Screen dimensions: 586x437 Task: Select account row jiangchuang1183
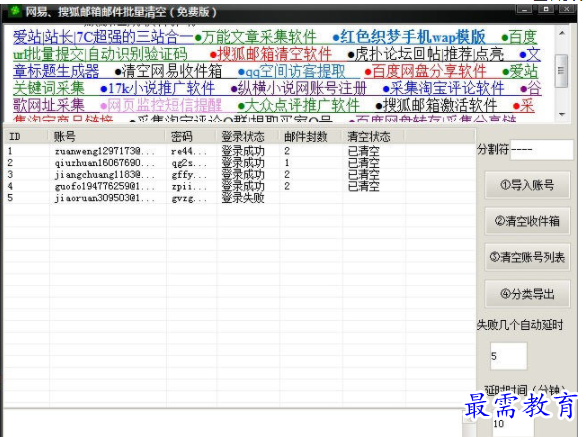pyautogui.click(x=239, y=175)
